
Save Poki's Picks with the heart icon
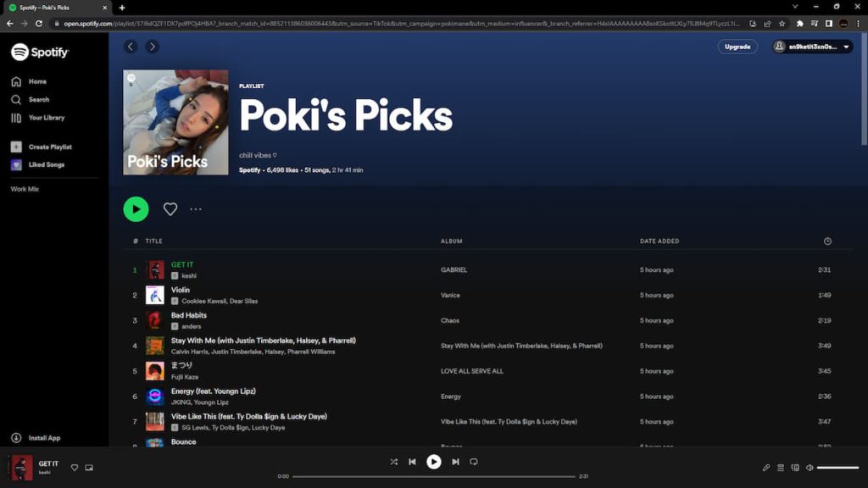(170, 208)
